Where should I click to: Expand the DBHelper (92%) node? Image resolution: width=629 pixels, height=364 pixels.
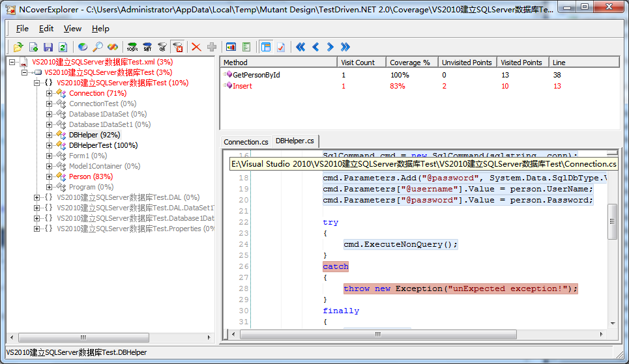(50, 135)
